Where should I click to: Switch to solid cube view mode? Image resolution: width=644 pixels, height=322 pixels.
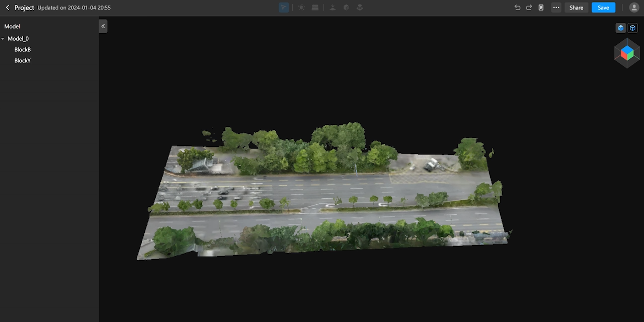pyautogui.click(x=620, y=28)
